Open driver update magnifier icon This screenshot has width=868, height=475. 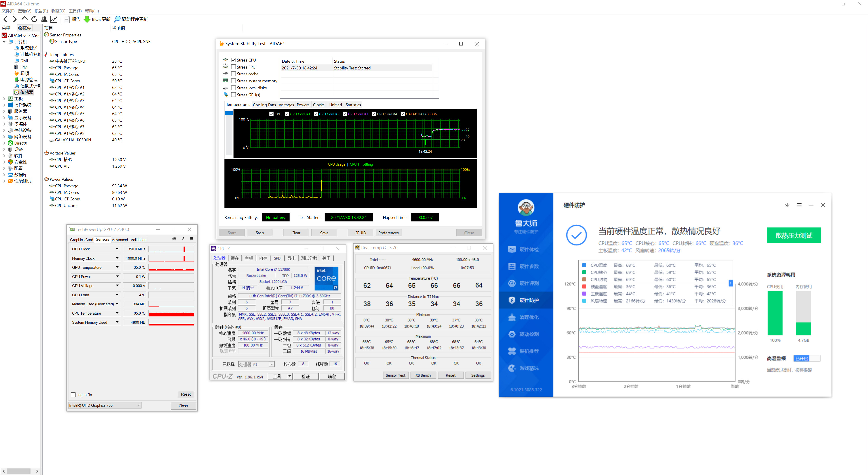117,19
